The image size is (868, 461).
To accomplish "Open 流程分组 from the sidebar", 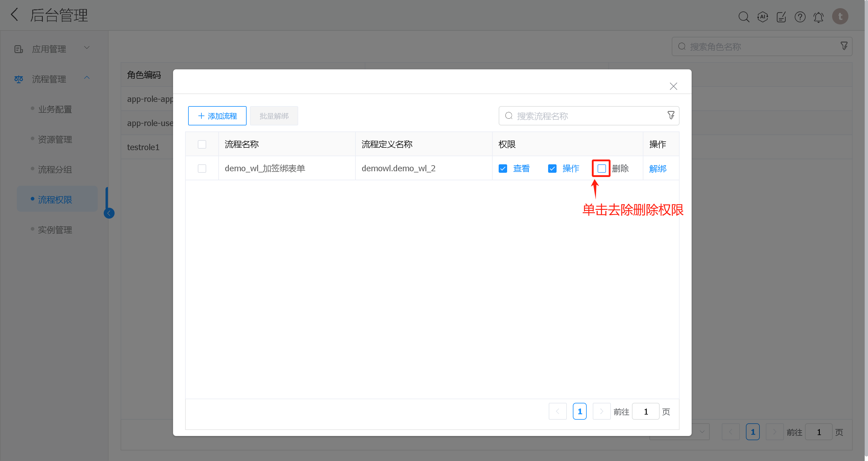I will point(55,169).
